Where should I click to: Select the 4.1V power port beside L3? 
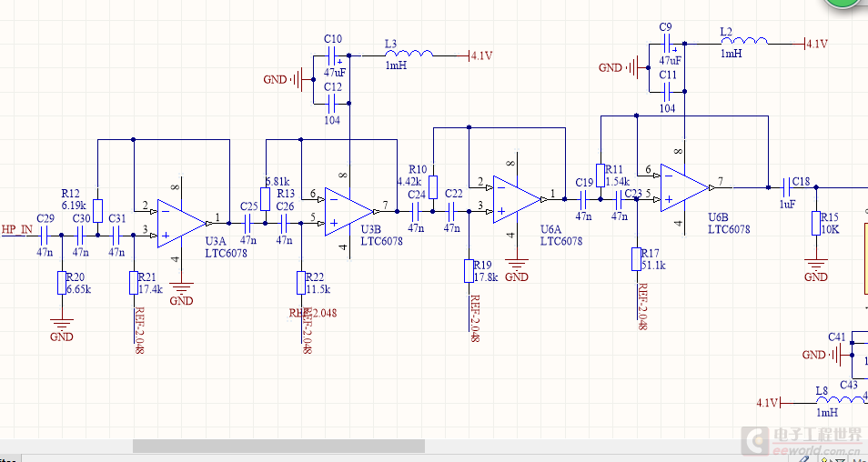point(479,55)
